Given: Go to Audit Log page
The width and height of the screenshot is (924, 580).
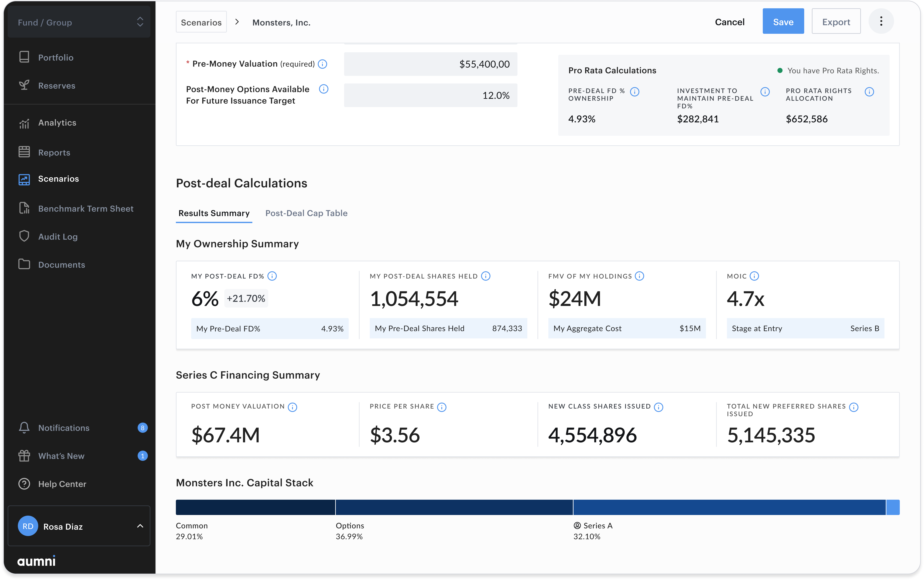Looking at the screenshot, I should 58,237.
